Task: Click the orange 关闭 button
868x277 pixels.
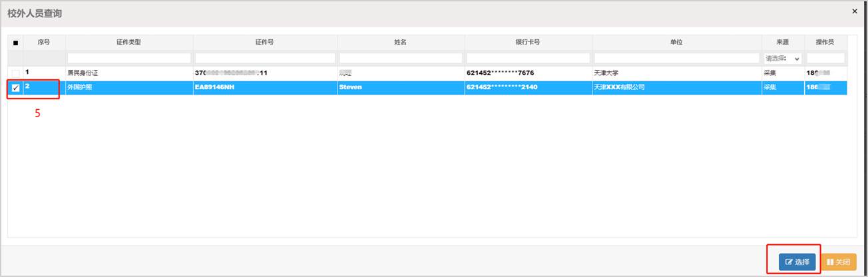Action: pyautogui.click(x=838, y=262)
